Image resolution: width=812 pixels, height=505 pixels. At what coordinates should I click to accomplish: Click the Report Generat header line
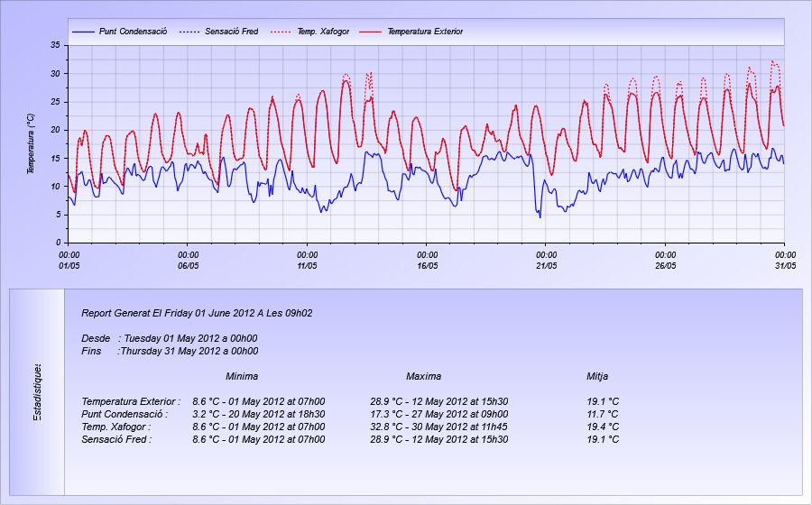(x=197, y=313)
